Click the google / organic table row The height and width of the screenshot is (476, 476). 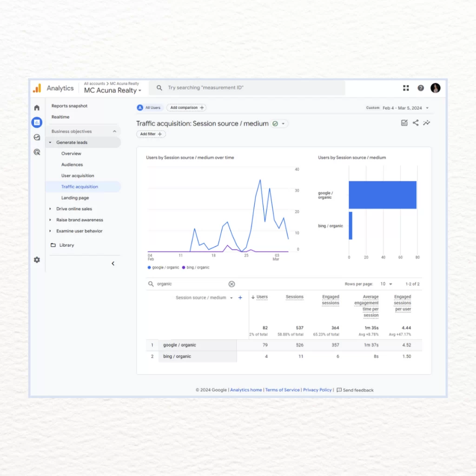[x=284, y=345]
